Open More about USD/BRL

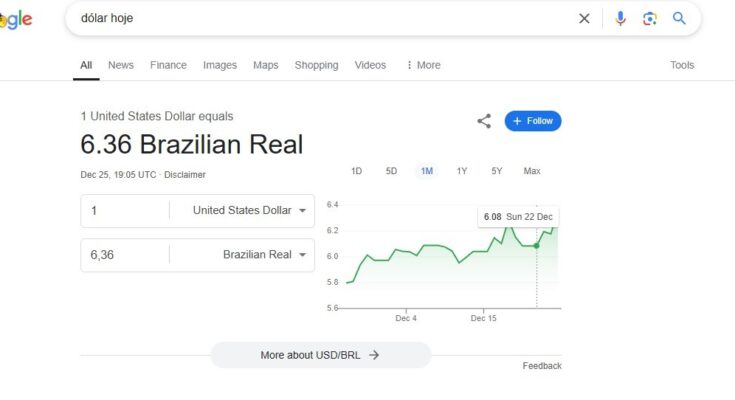(x=320, y=355)
